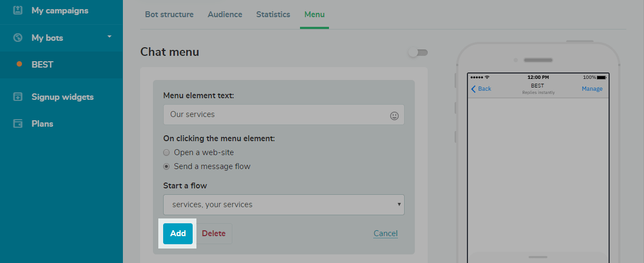Toggle the Chat menu switch
The height and width of the screenshot is (263, 644).
coord(418,53)
